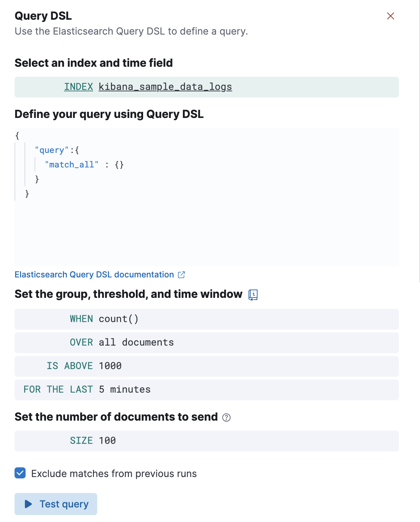
Task: Open the FOR THE LAST 5 minutes expression
Action: point(86,390)
